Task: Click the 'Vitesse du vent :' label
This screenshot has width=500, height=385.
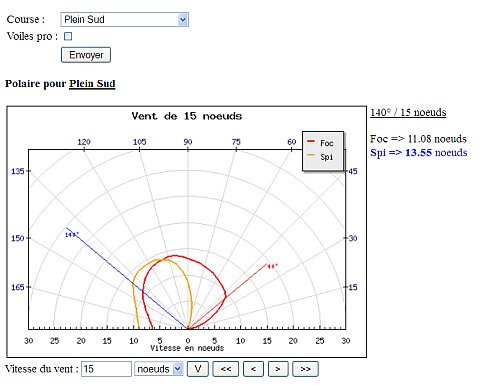Action: coord(42,369)
